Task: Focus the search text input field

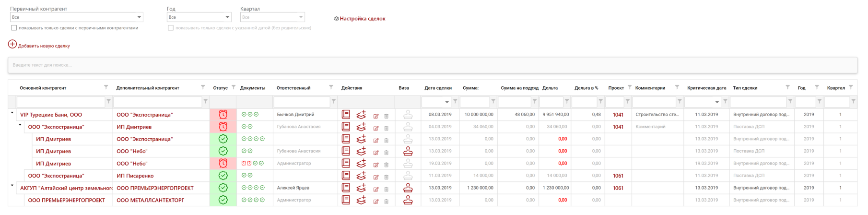Action: (x=432, y=65)
